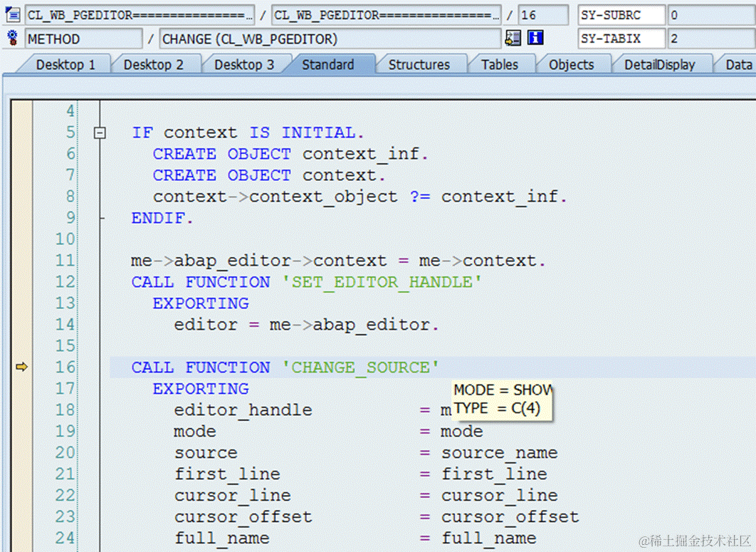Click line number 12 in the gutter
756x552 pixels.
(65, 282)
